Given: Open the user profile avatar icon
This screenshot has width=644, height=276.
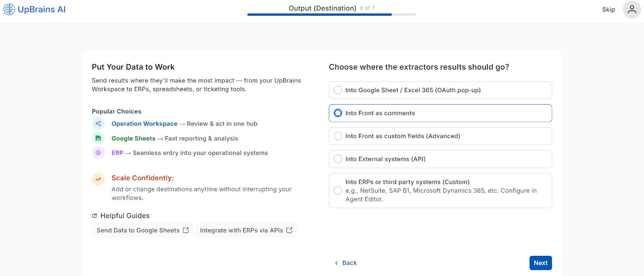Looking at the screenshot, I should pyautogui.click(x=632, y=9).
